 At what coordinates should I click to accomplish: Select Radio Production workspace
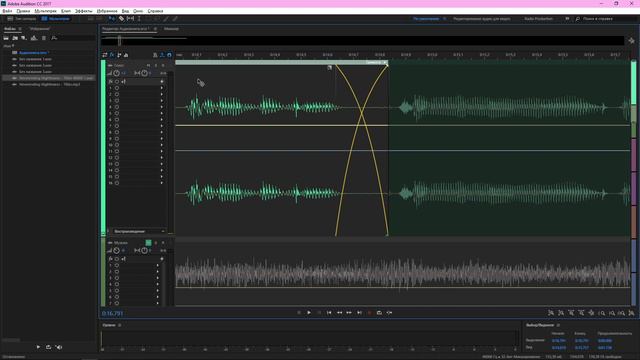point(538,19)
